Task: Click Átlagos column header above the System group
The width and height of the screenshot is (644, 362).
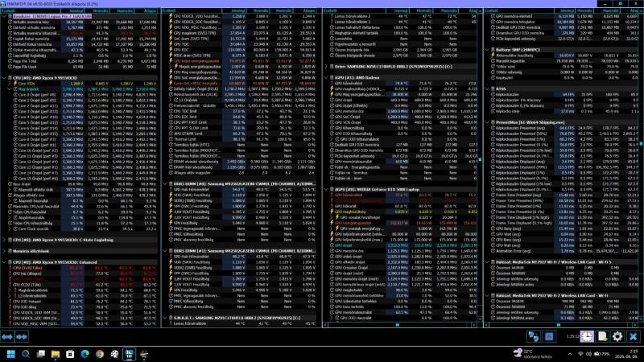Action: [x=147, y=10]
